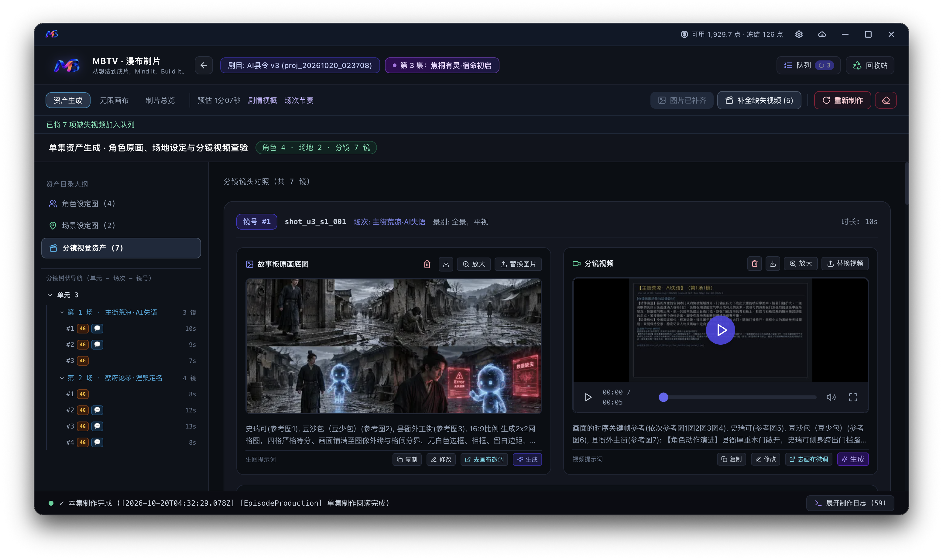This screenshot has height=560, width=943.
Task: Click the small play control below video
Action: click(x=588, y=397)
